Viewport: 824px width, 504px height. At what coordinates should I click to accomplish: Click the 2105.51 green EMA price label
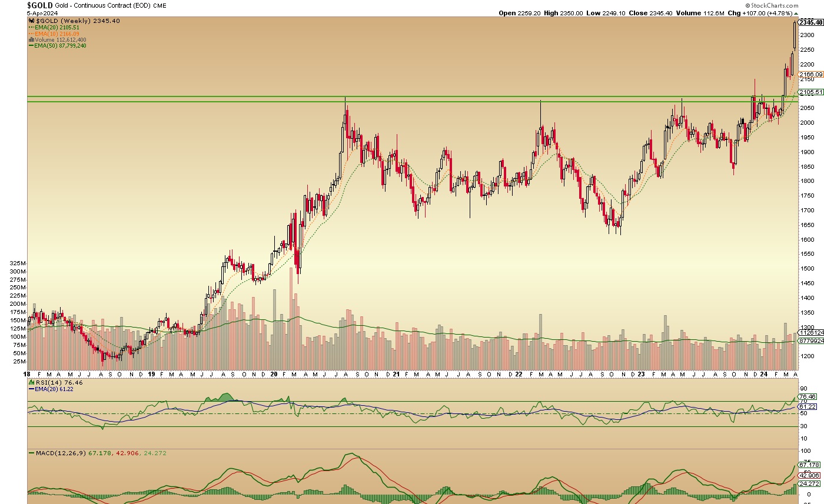(810, 92)
